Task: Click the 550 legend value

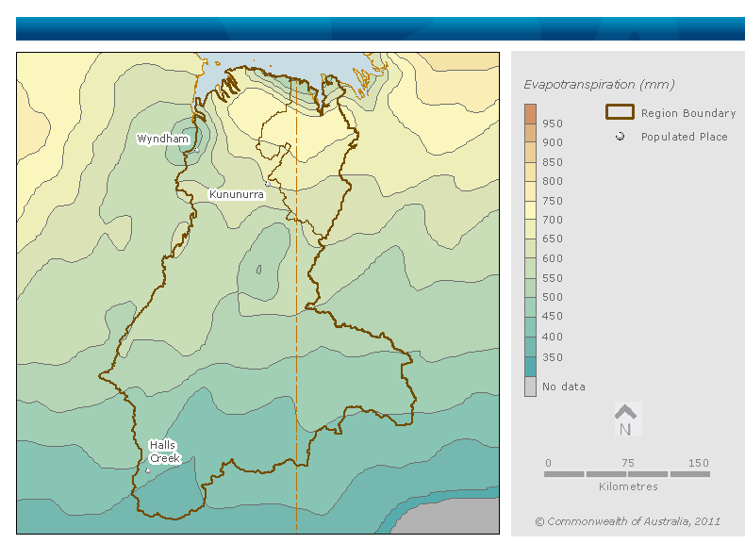Action: tap(553, 278)
